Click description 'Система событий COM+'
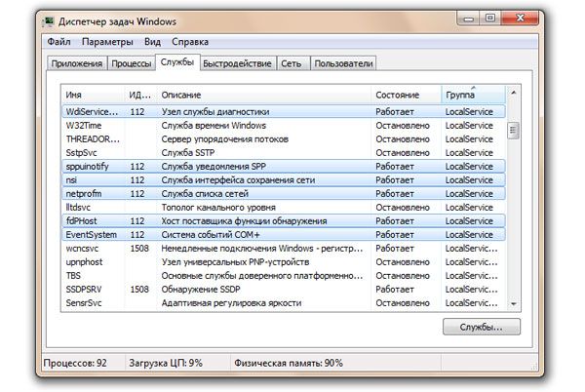The image size is (585, 392). (x=211, y=235)
